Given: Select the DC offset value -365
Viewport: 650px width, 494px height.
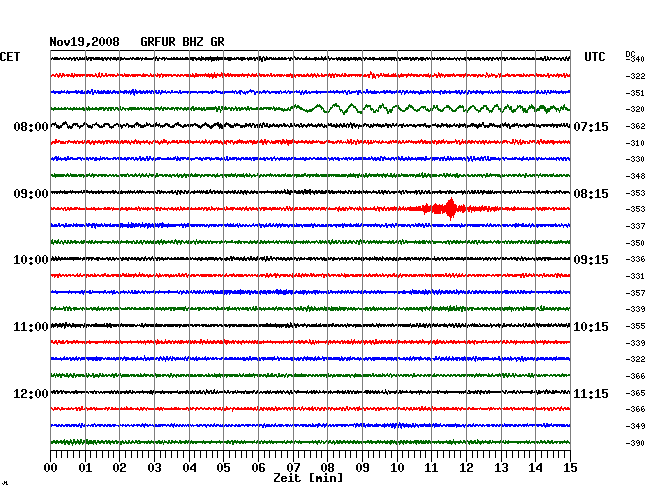Looking at the screenshot, I should pos(635,393).
